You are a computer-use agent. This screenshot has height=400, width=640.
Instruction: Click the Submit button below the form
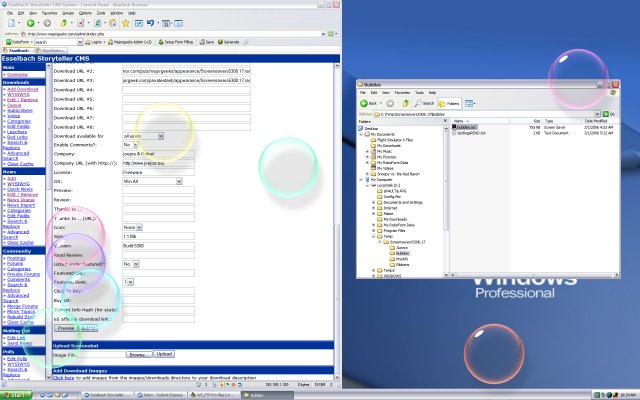88,328
